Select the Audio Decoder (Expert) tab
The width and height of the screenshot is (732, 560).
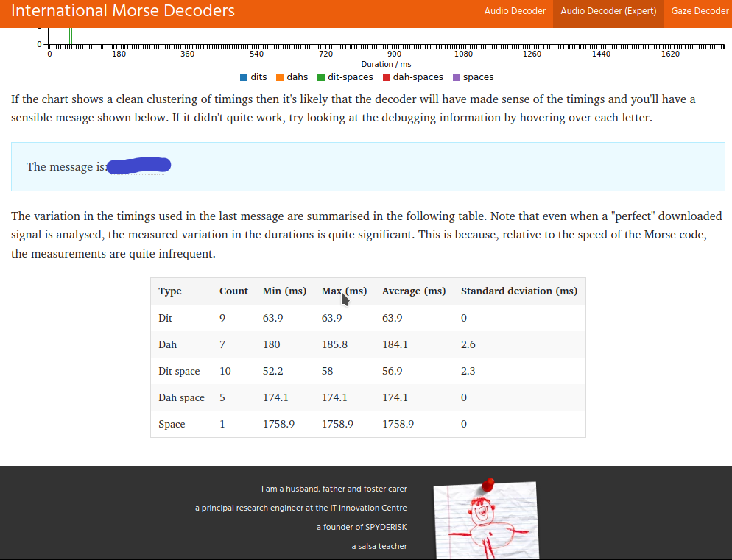(x=608, y=11)
